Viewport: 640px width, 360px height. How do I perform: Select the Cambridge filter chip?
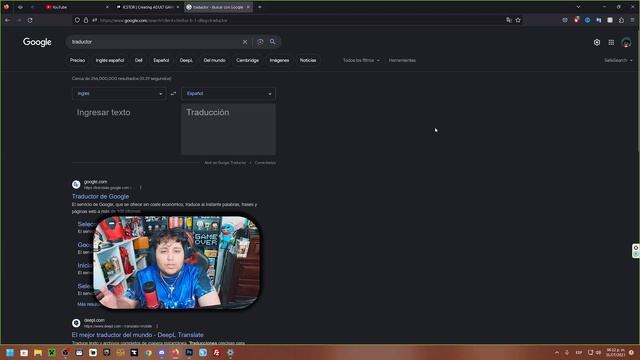click(x=247, y=60)
